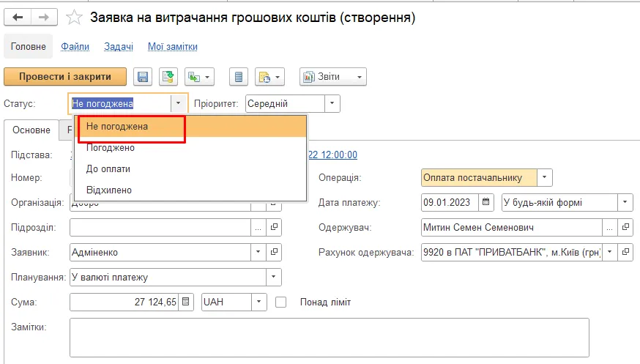This screenshot has width=640, height=364.
Task: Click the Підрозділ input field
Action: [160, 227]
